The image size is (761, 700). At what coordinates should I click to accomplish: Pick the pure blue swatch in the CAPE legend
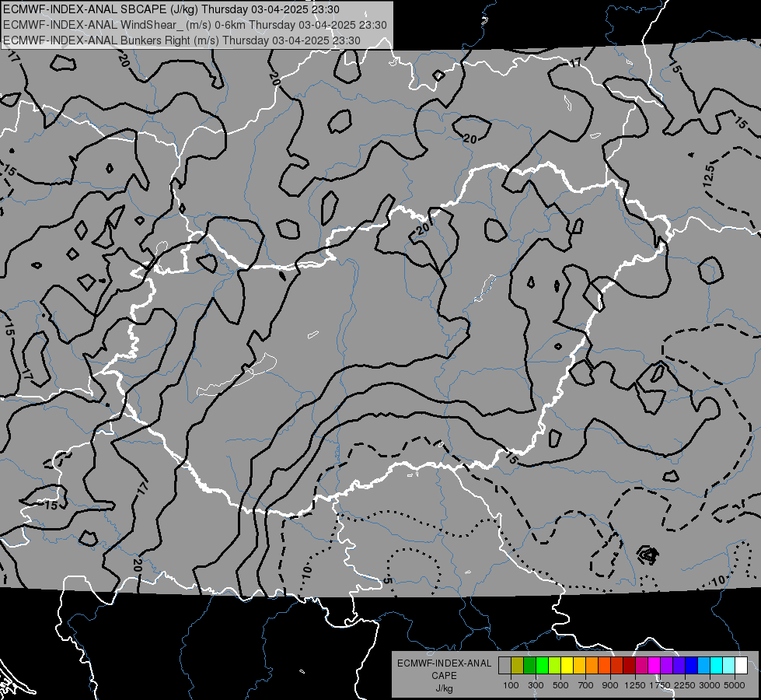[692, 666]
